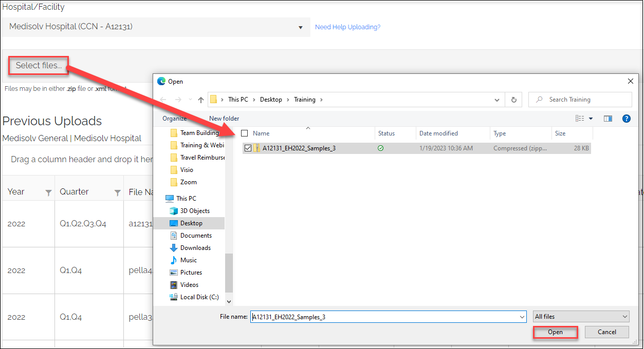The image size is (644, 349).
Task: Click the Search Training box
Action: pos(580,100)
